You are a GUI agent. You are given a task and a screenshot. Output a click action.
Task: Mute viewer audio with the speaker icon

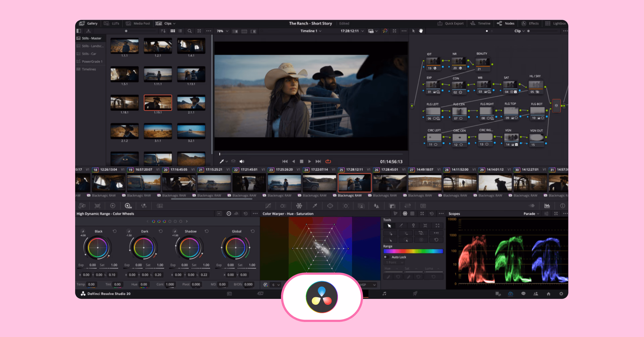point(242,162)
